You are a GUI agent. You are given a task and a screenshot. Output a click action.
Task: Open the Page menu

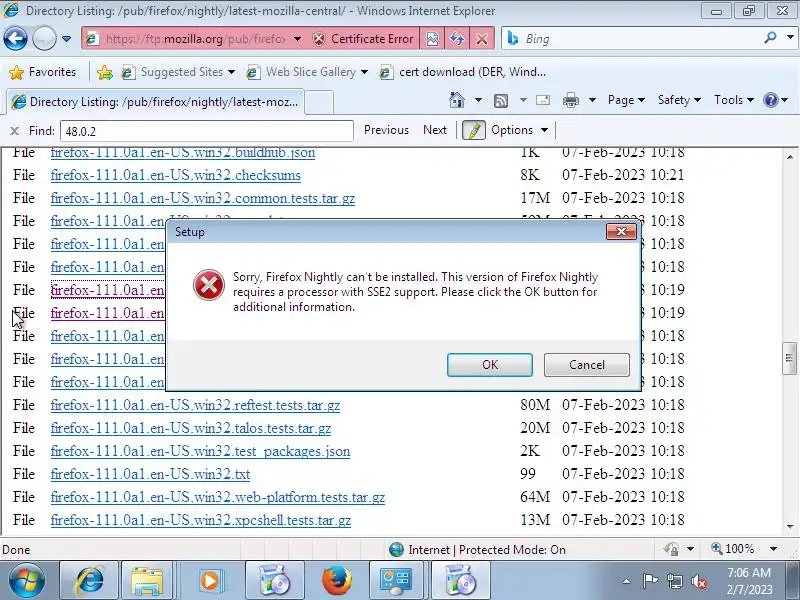coord(626,100)
